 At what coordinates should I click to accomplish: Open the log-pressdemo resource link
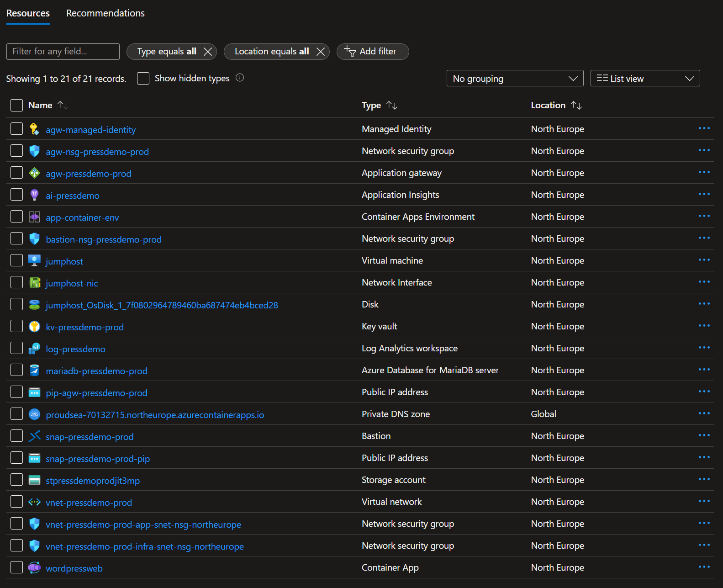point(76,349)
